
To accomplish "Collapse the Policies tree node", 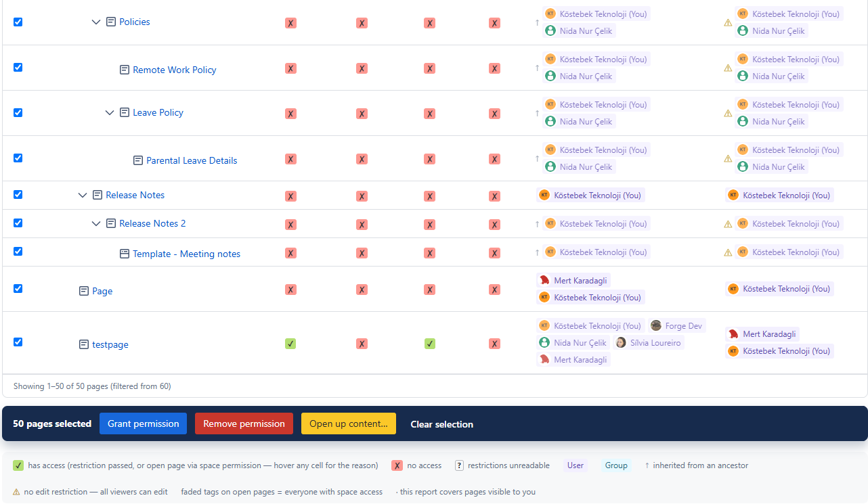I will 96,22.
